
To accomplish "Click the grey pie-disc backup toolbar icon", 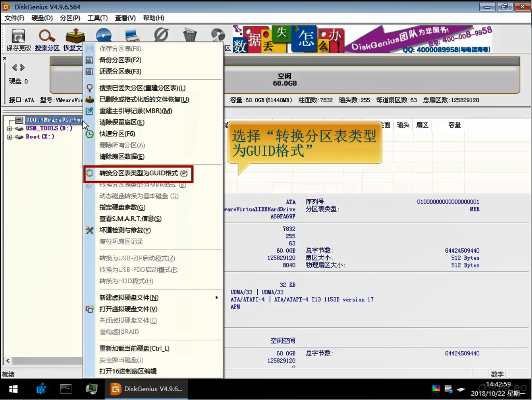I will tap(217, 35).
